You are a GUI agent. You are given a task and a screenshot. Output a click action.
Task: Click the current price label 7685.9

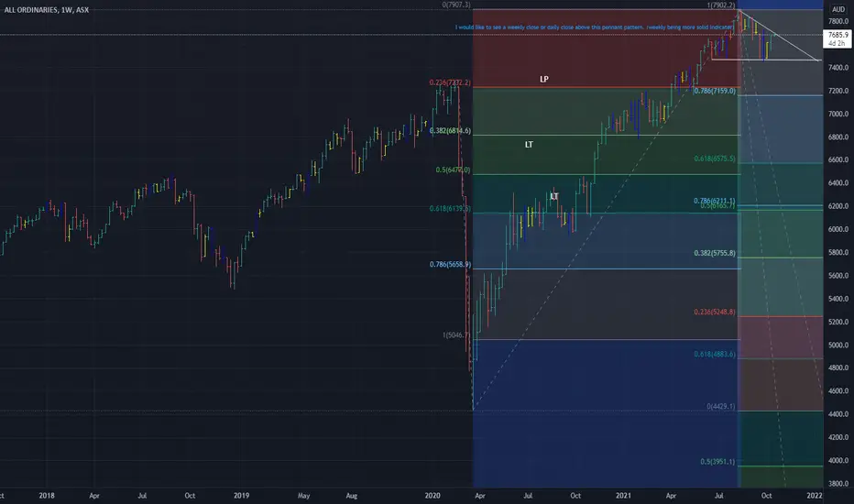(x=838, y=34)
